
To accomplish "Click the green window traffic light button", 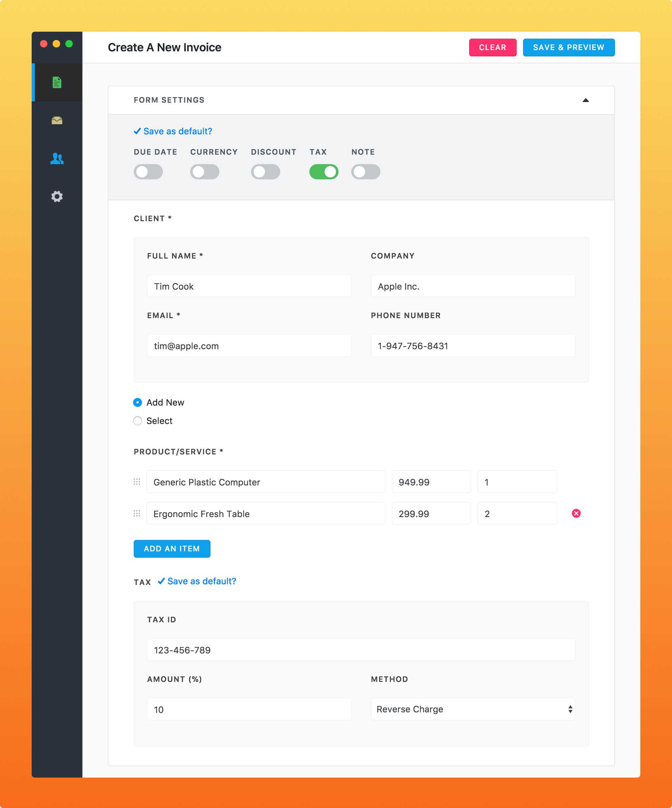I will 69,44.
